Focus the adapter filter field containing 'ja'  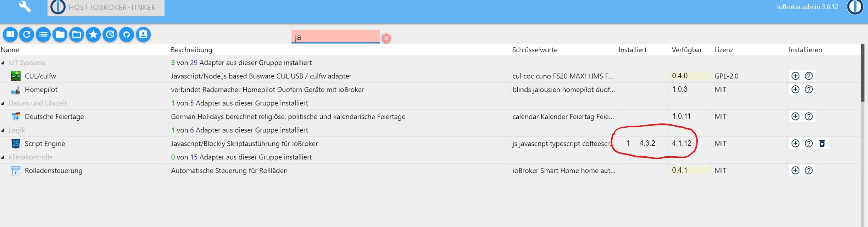tap(335, 37)
